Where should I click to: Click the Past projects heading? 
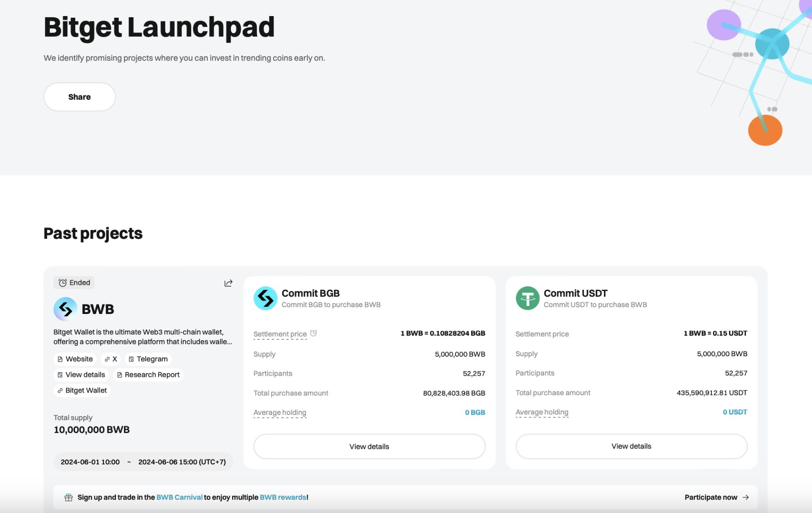(x=93, y=233)
